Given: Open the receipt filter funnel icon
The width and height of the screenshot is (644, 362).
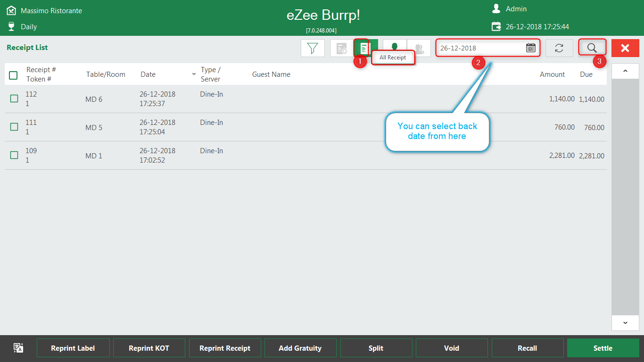Looking at the screenshot, I should coord(313,48).
